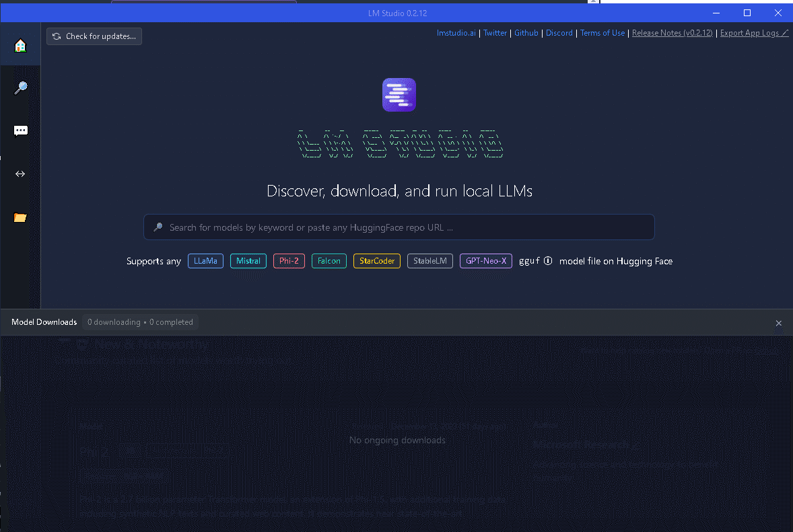Open Release Notes (v0.2.12) link
Viewport: 793px width, 532px height.
pyautogui.click(x=672, y=33)
